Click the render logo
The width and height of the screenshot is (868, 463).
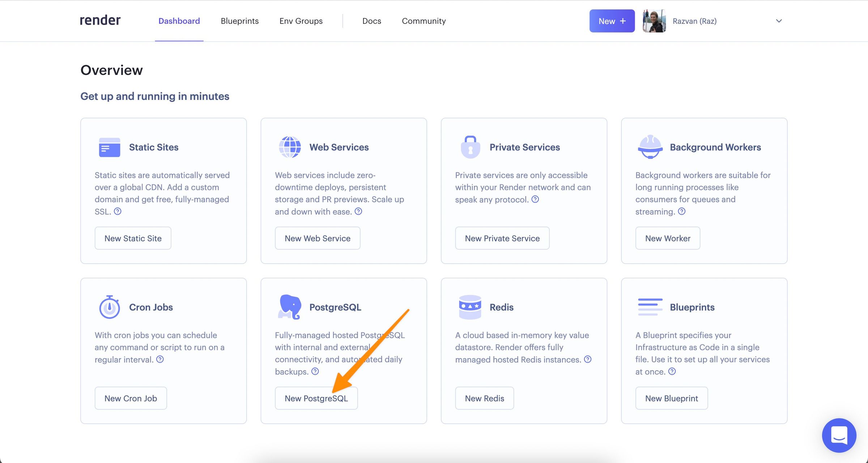tap(100, 20)
